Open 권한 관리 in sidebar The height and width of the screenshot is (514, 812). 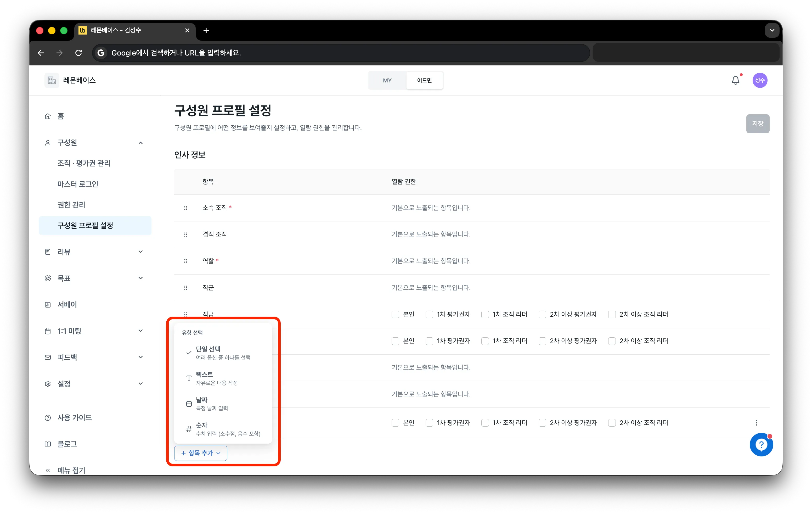(71, 205)
